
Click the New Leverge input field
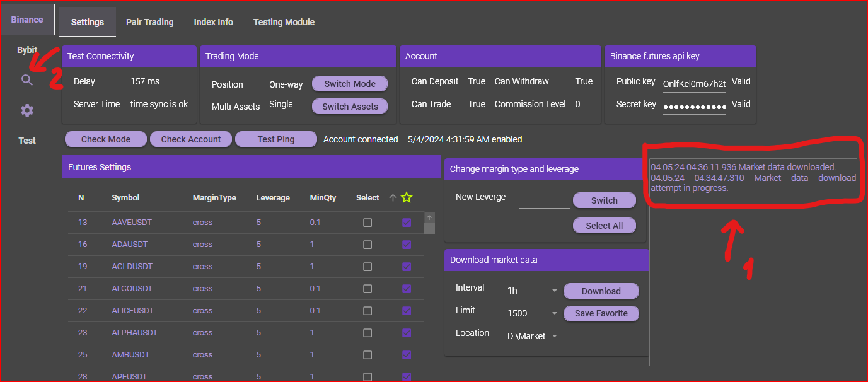click(544, 200)
